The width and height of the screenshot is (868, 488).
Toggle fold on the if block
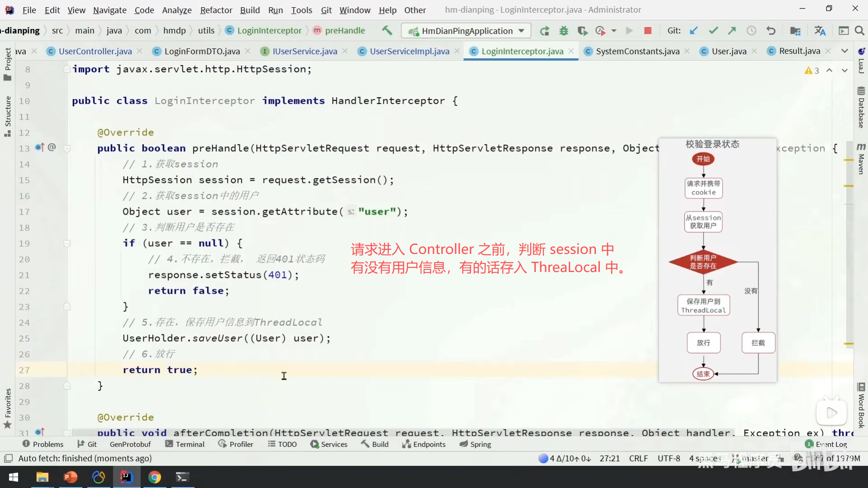click(67, 244)
